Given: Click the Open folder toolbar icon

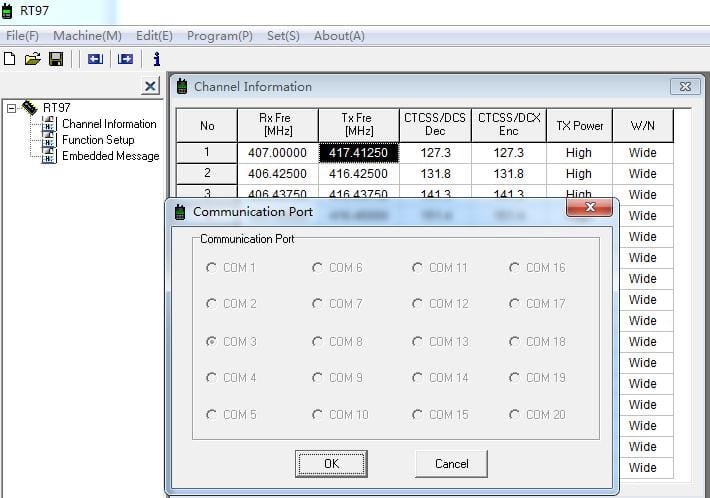Looking at the screenshot, I should pyautogui.click(x=32, y=59).
